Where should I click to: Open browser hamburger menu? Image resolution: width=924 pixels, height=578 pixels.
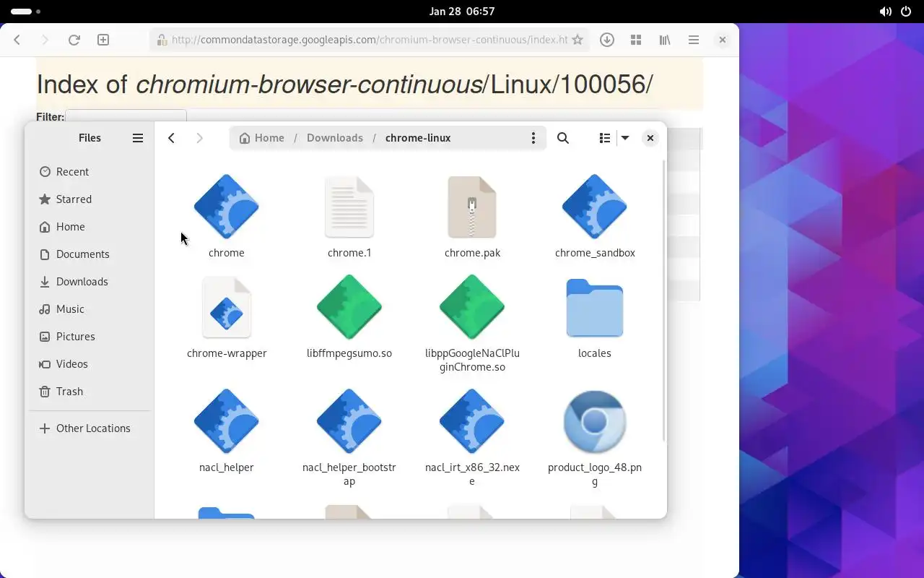tap(694, 40)
